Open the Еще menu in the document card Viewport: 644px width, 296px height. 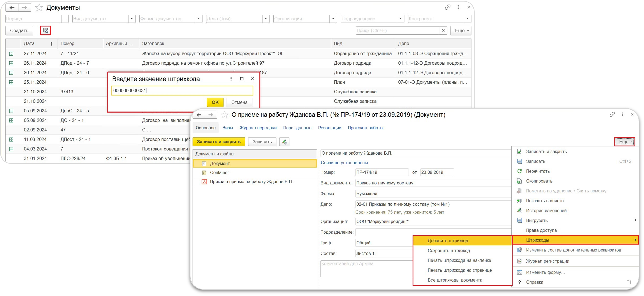click(625, 142)
